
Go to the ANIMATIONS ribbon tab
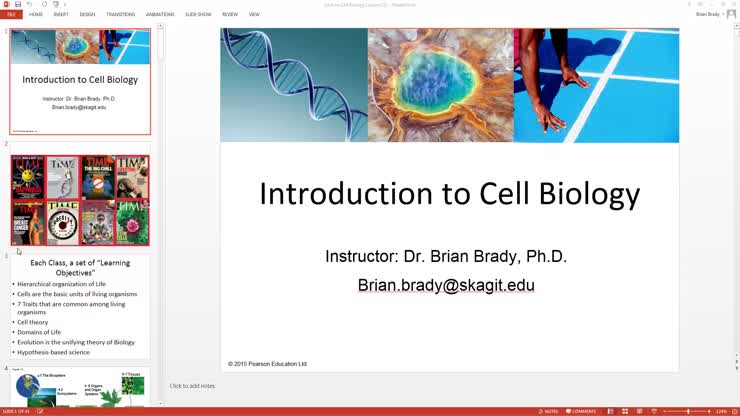(160, 14)
